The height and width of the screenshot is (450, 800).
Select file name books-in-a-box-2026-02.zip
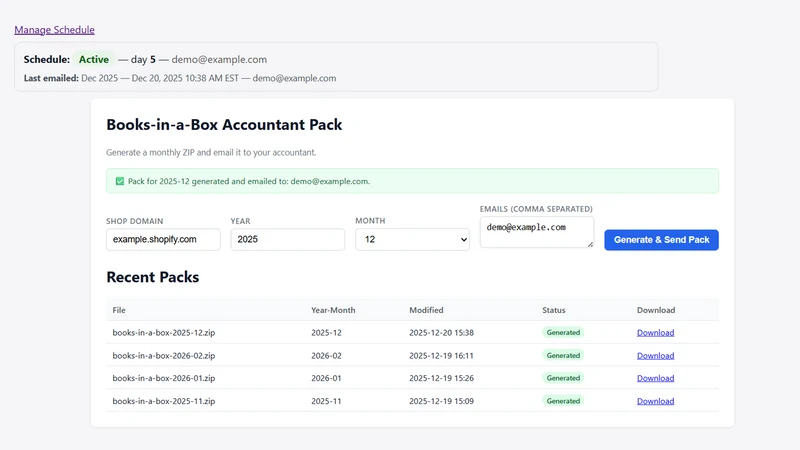(164, 356)
